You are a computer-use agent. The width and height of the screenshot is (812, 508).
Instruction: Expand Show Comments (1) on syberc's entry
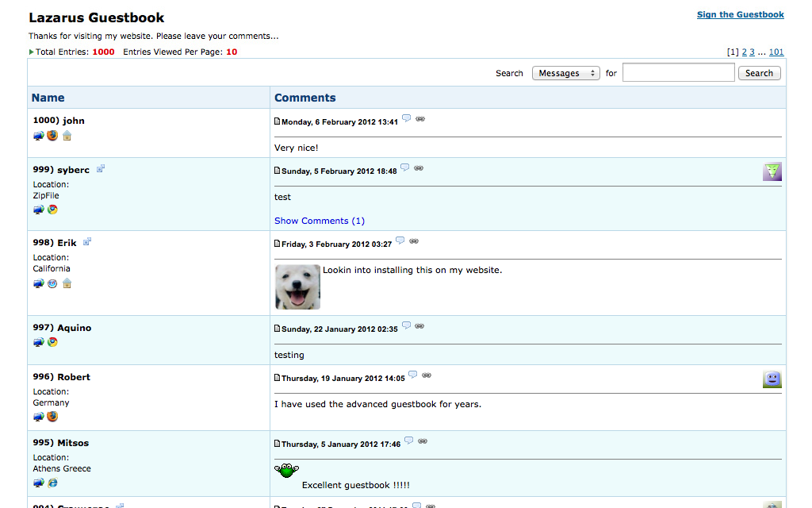(x=320, y=221)
